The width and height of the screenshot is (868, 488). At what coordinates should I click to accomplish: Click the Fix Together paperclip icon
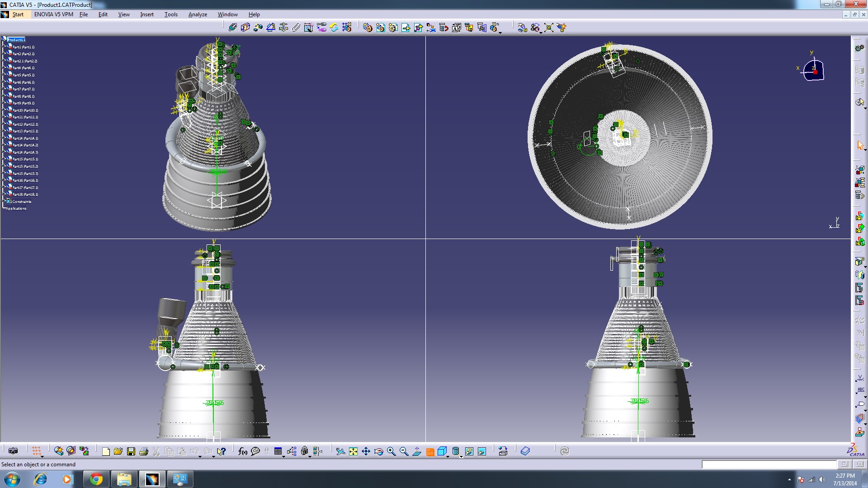[x=296, y=28]
